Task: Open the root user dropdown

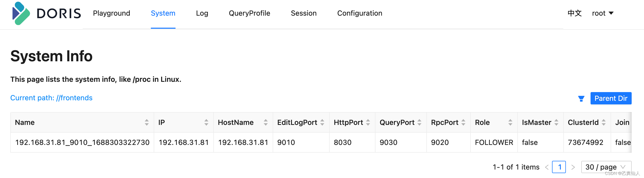Action: (603, 13)
